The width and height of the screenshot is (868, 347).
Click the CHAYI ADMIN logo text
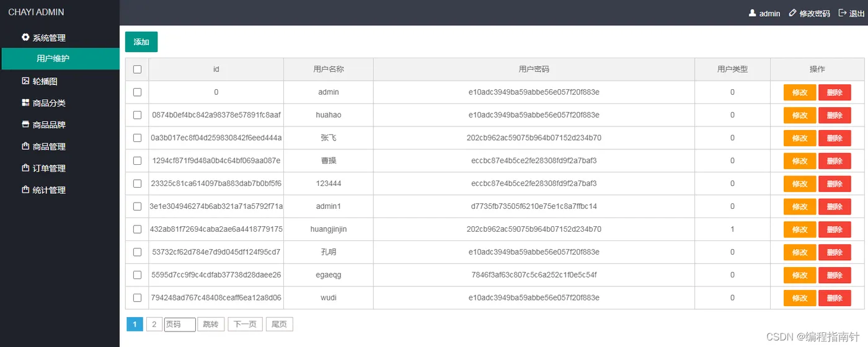click(x=36, y=12)
